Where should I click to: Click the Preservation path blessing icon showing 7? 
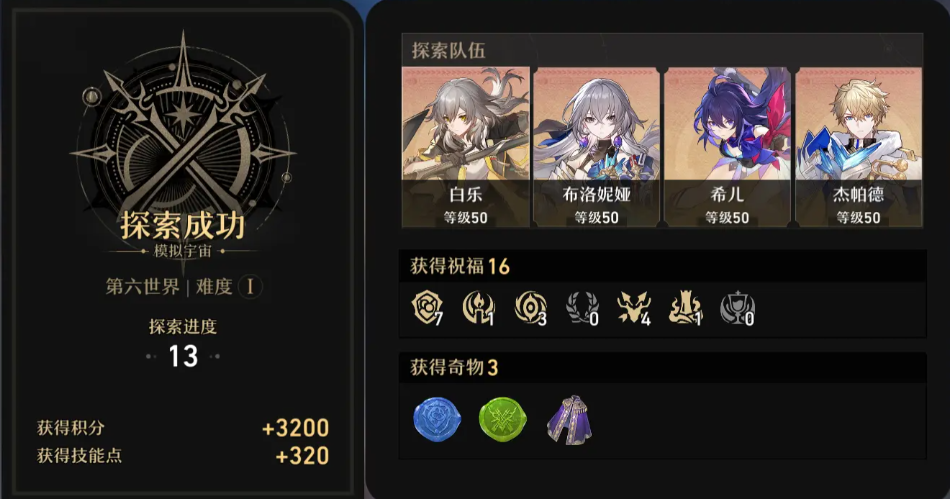[428, 308]
